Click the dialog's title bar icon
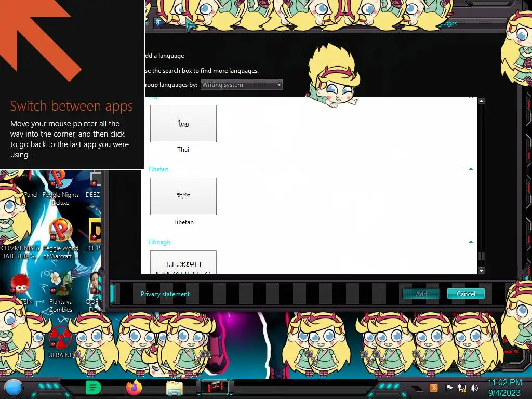This screenshot has height=399, width=532. (158, 23)
